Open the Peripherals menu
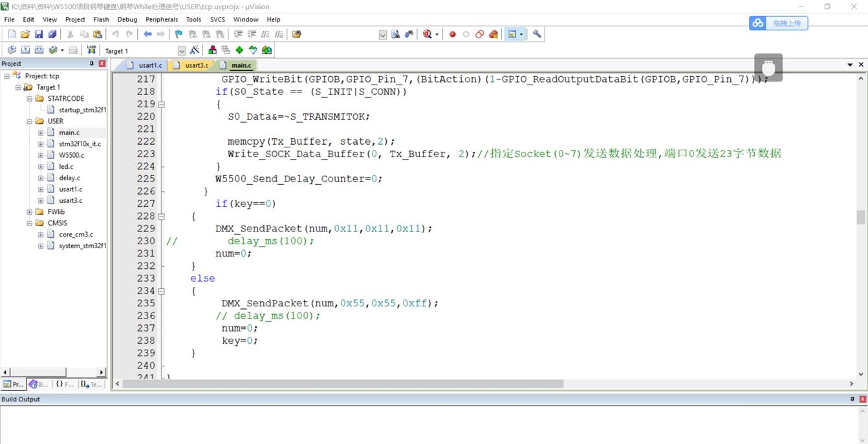Image resolution: width=868 pixels, height=444 pixels. 162,19
